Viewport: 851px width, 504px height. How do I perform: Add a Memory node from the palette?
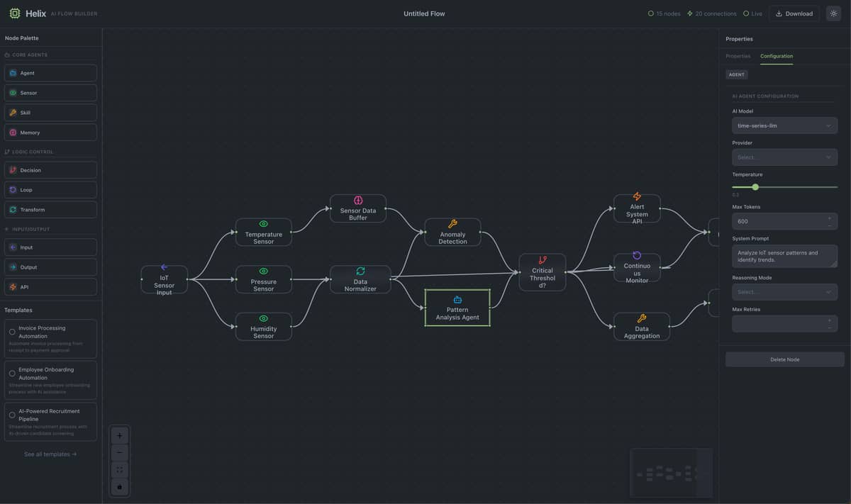[50, 133]
